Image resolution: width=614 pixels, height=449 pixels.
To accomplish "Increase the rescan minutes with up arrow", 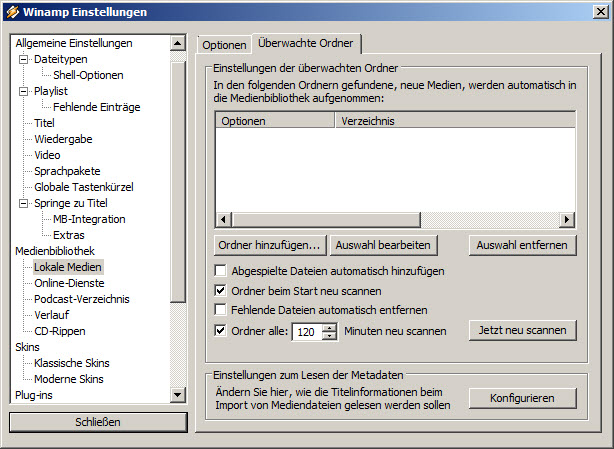I will coord(330,328).
